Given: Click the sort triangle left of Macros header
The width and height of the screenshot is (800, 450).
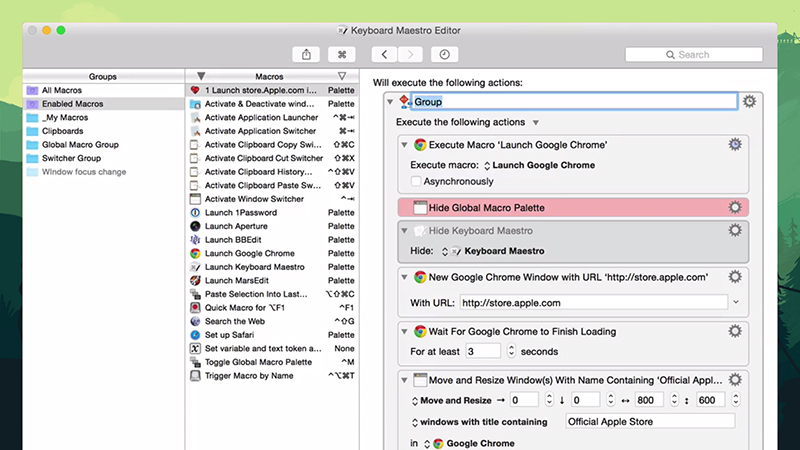Looking at the screenshot, I should 201,76.
